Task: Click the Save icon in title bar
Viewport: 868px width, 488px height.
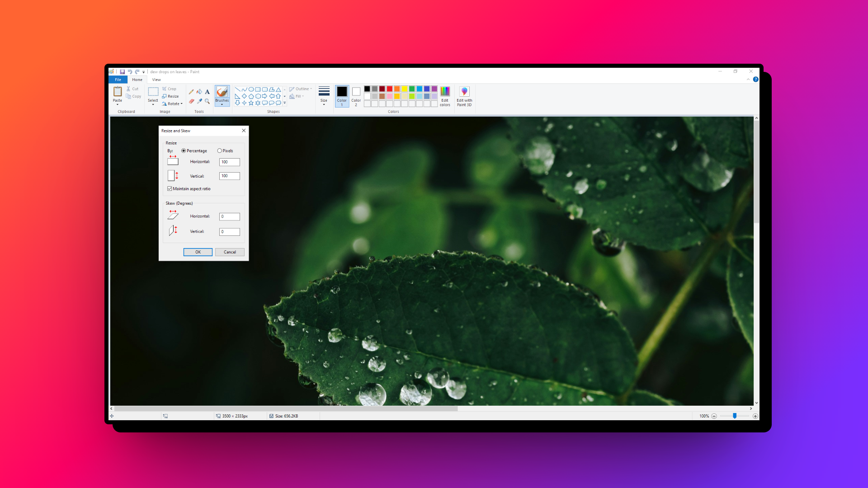Action: 122,72
